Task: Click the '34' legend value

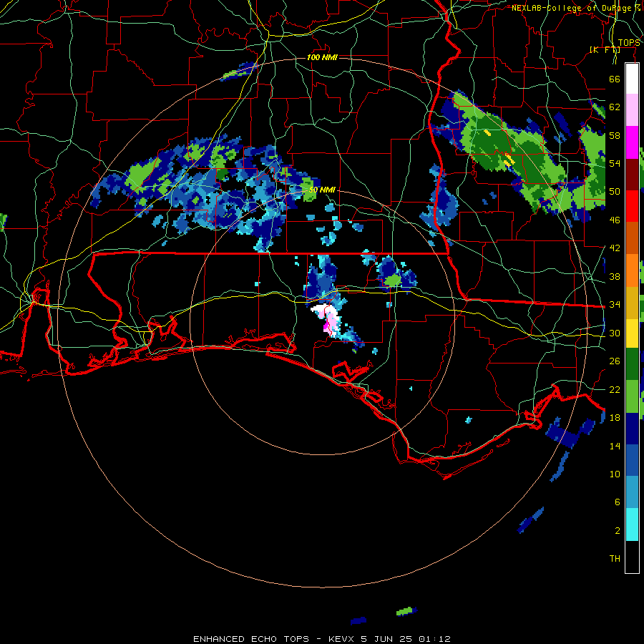Action: pos(615,305)
